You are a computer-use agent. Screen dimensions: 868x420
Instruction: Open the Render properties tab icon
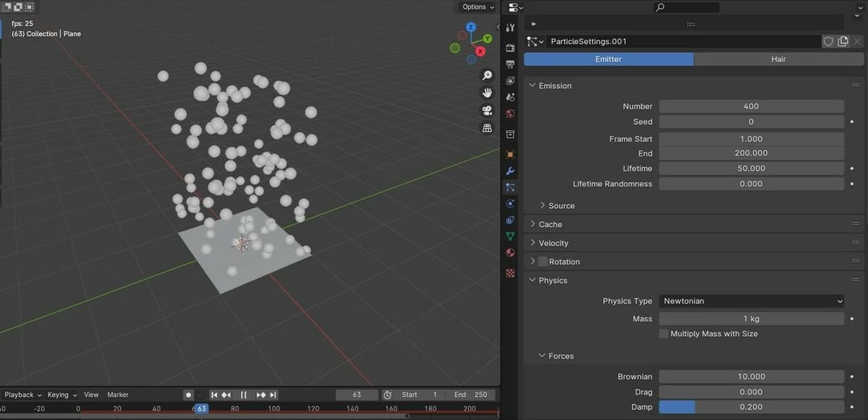(510, 48)
